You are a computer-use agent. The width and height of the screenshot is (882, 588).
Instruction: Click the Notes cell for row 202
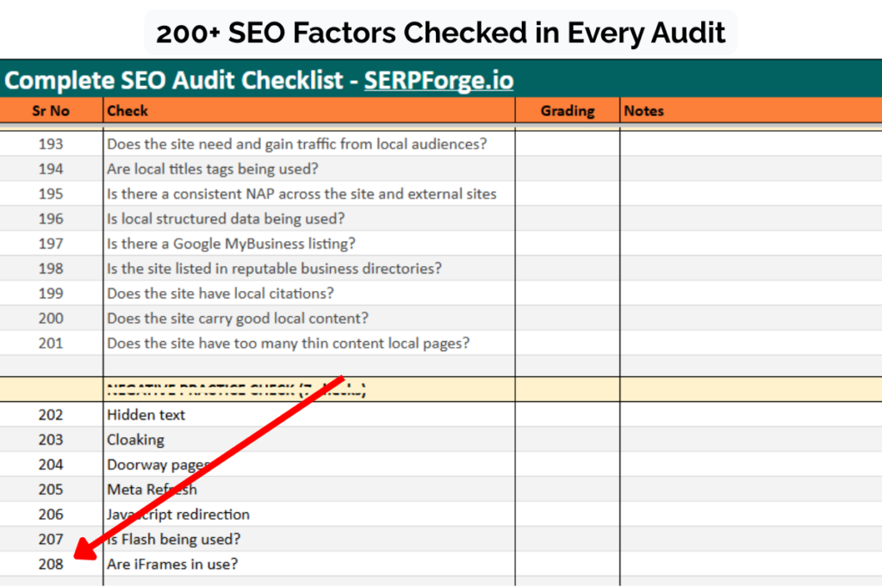[x=749, y=414]
